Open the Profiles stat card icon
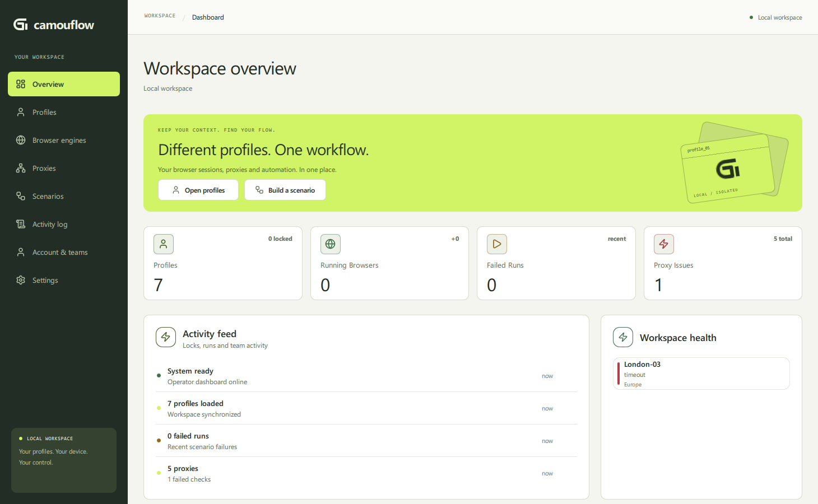The image size is (818, 504). click(164, 244)
